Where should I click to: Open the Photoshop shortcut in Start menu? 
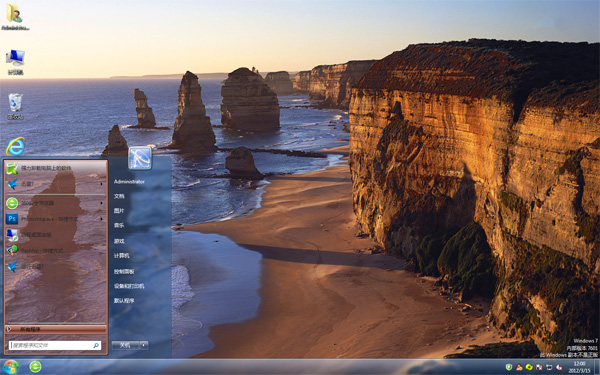point(56,219)
